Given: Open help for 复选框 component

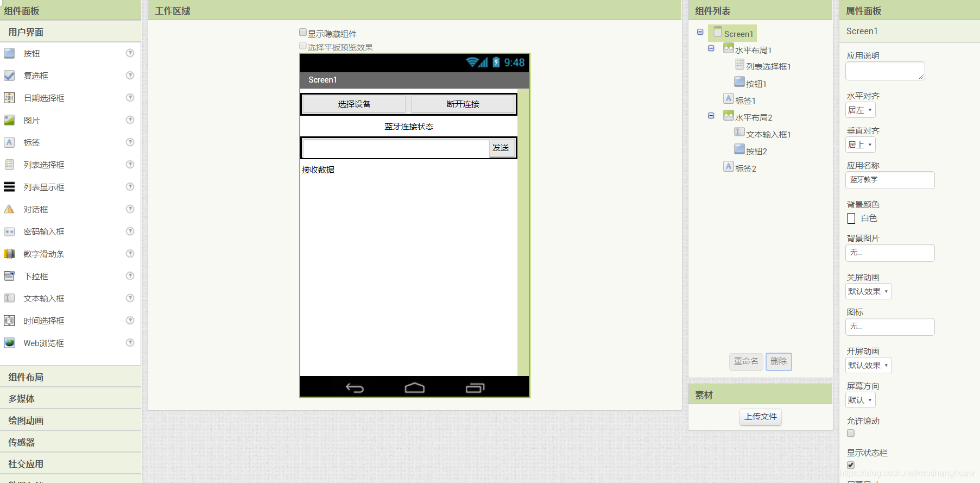Looking at the screenshot, I should pos(130,76).
